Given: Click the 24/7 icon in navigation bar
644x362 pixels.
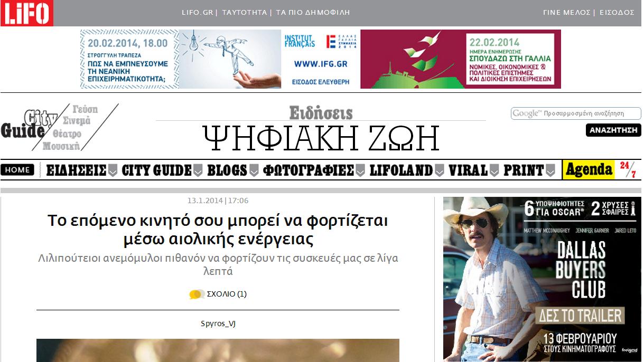Looking at the screenshot, I should click(628, 170).
